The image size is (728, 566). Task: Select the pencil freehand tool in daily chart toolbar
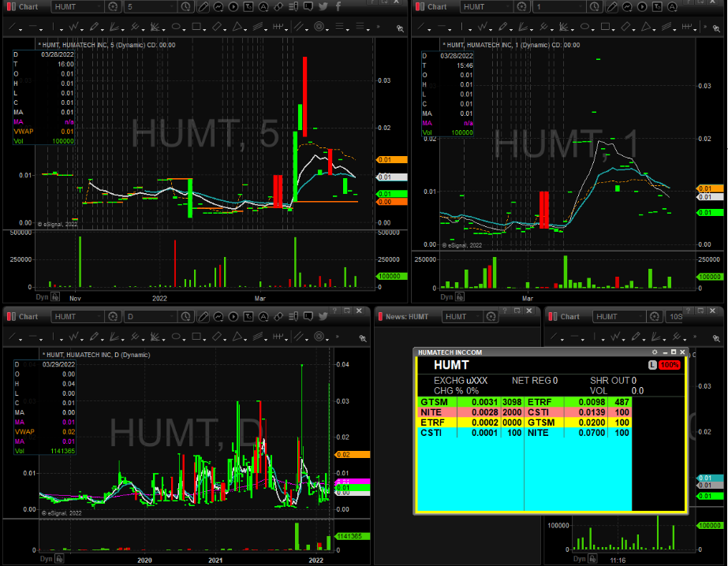[x=94, y=337]
